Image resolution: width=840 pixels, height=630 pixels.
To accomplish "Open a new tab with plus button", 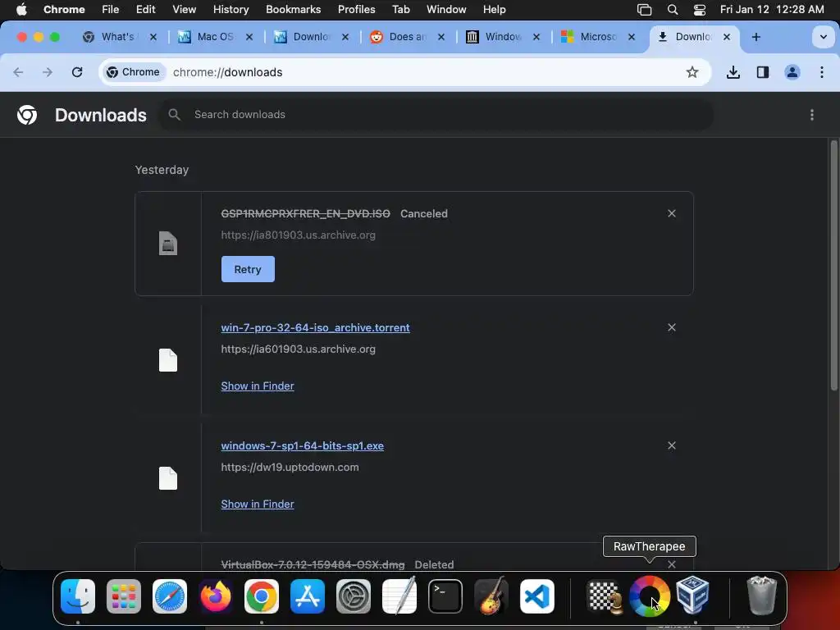I will 756,37.
